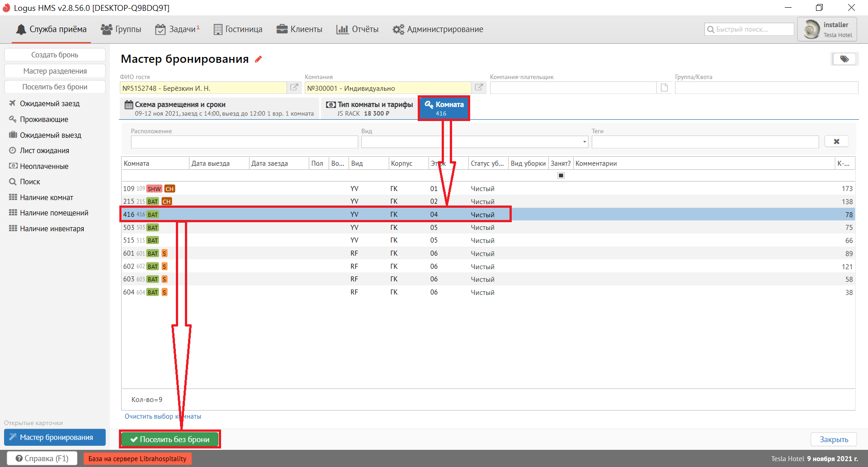Click the green Поселить без брони button

click(170, 439)
